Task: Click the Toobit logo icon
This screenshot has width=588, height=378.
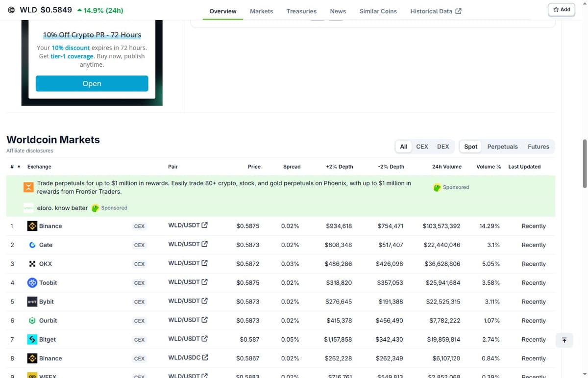Action: pos(32,282)
